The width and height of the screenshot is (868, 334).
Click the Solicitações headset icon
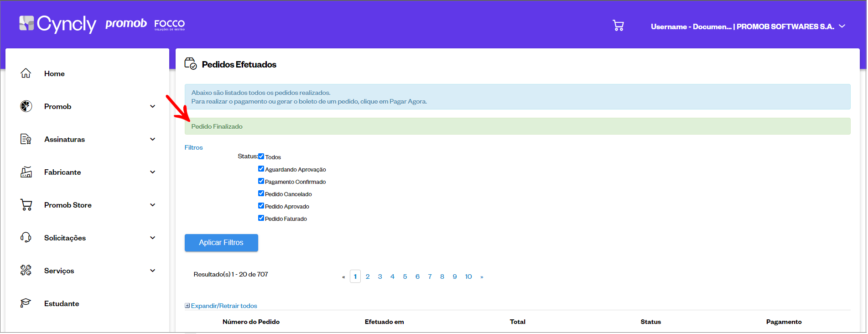[x=26, y=237]
